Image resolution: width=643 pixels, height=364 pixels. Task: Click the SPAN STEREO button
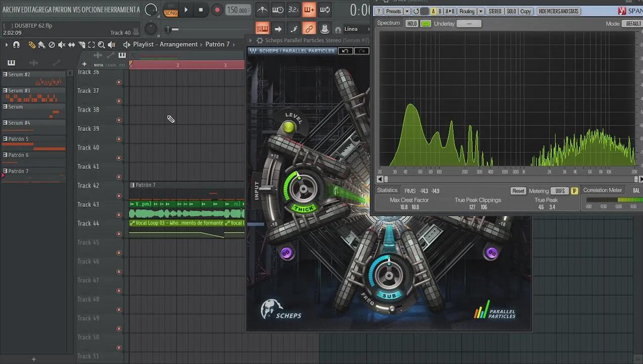(x=495, y=11)
